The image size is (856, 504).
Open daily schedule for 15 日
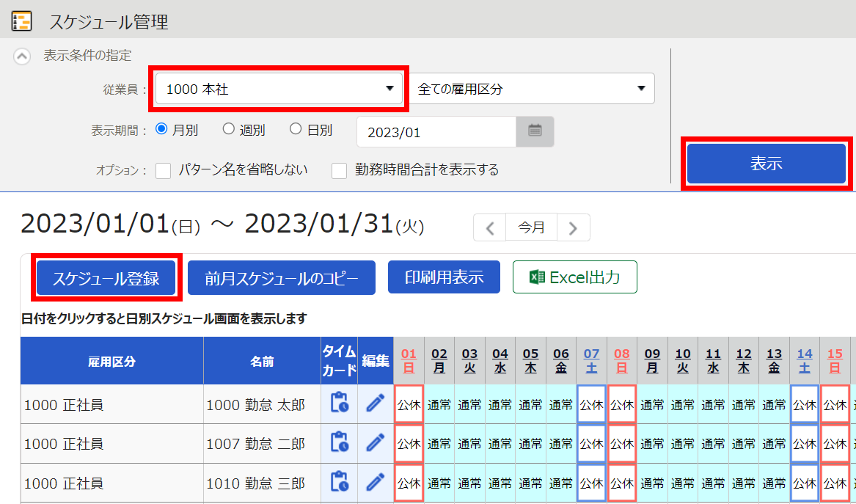(x=835, y=361)
